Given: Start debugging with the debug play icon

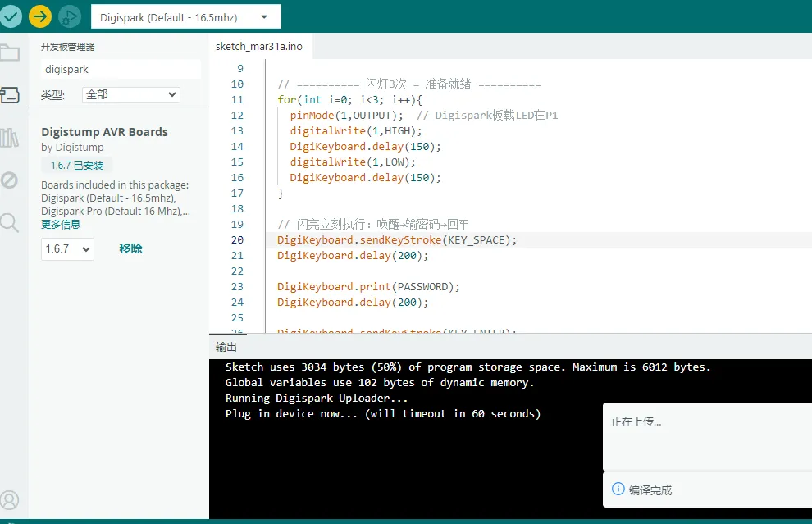Looking at the screenshot, I should click(70, 16).
